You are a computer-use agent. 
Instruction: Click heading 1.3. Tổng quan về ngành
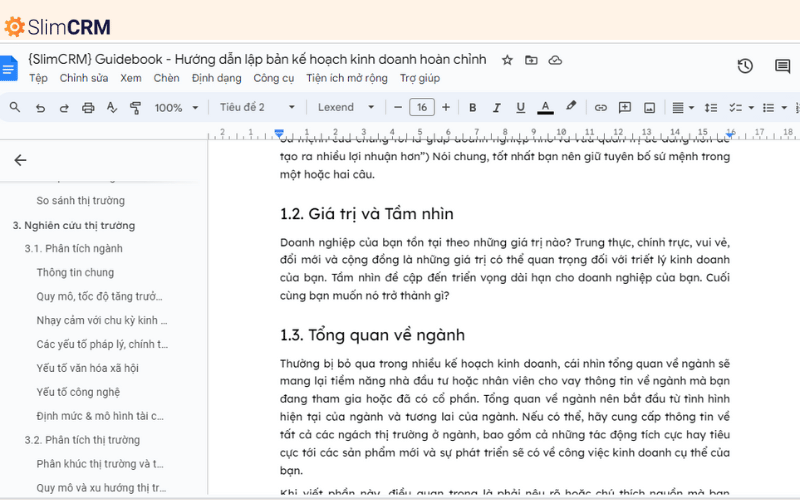pyautogui.click(x=372, y=335)
